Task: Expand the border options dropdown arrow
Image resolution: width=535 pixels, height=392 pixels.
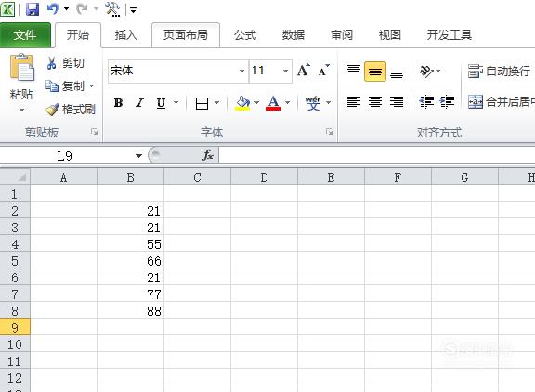Action: click(x=216, y=102)
